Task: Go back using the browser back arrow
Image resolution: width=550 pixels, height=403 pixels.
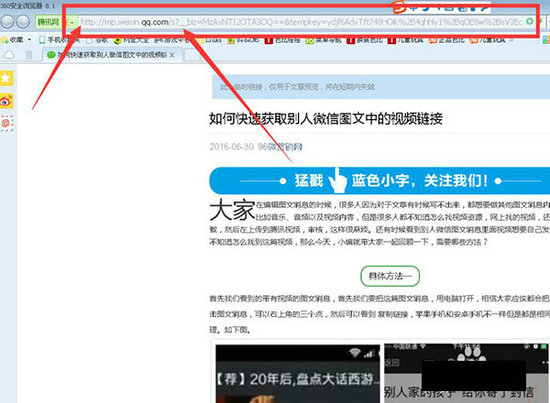Action: click(x=7, y=22)
